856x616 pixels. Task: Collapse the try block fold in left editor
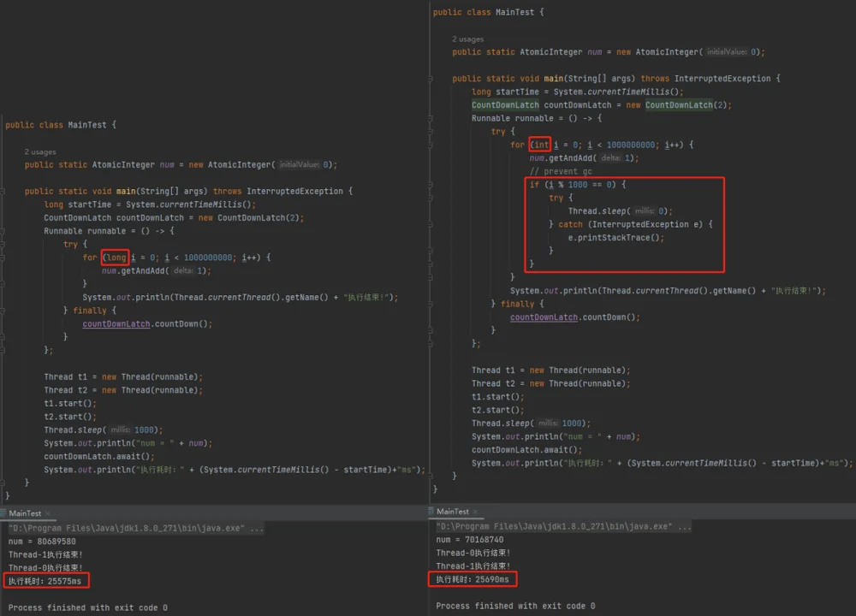tap(3, 245)
